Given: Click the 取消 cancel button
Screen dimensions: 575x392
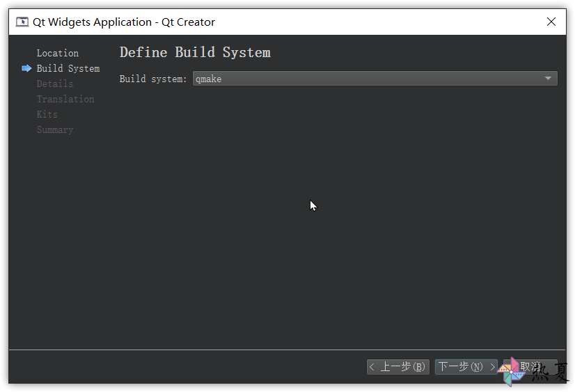Looking at the screenshot, I should [x=530, y=367].
